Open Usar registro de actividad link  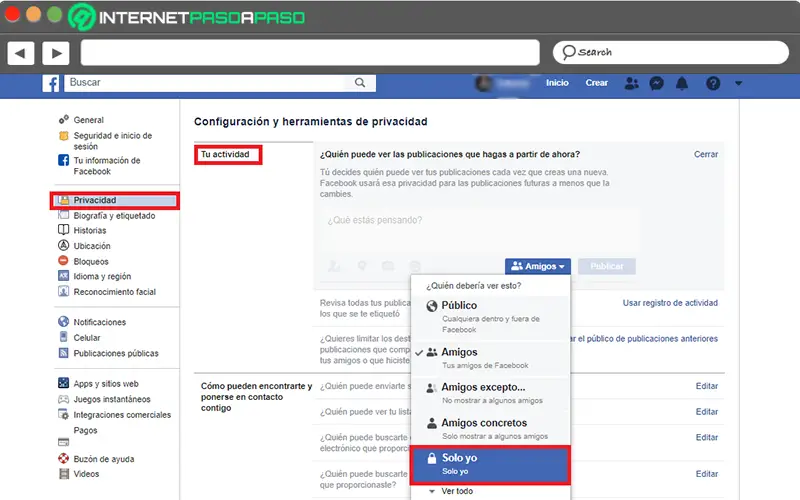tap(670, 303)
